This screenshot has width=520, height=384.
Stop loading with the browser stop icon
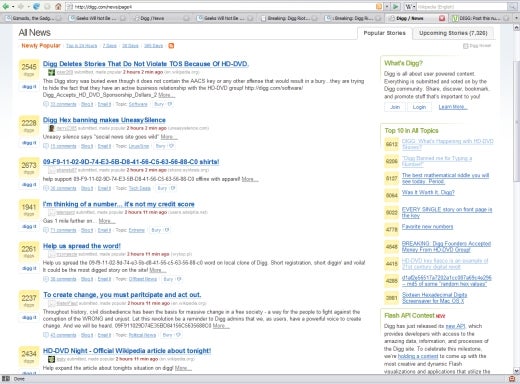(x=47, y=6)
